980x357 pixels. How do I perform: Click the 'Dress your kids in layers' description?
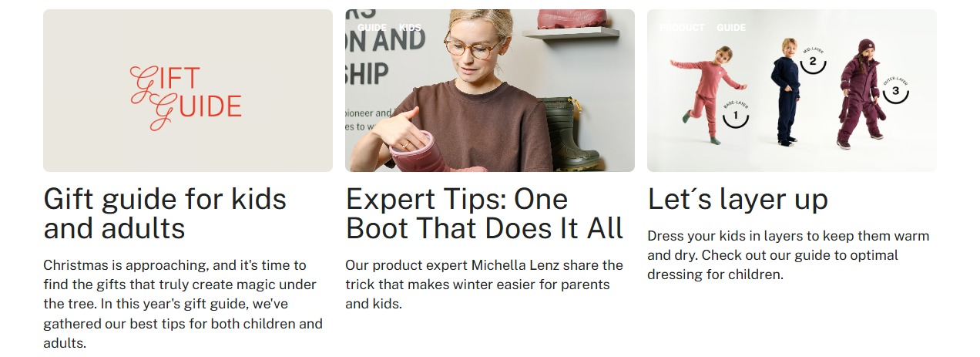788,255
